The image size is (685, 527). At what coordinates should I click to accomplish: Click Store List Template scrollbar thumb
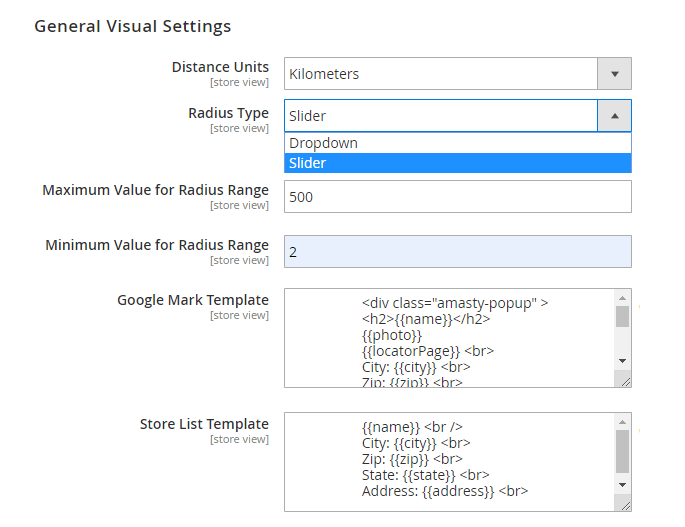click(622, 451)
